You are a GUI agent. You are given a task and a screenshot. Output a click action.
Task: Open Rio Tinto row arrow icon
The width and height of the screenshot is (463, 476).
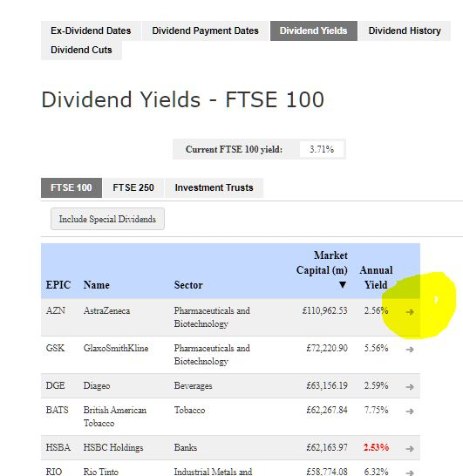point(410,473)
